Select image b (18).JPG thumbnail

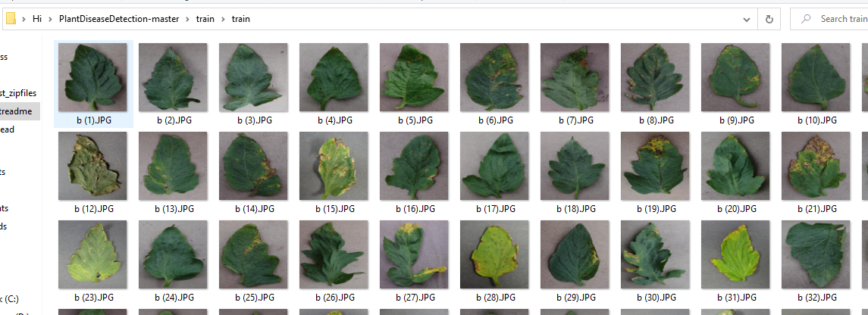click(x=575, y=166)
